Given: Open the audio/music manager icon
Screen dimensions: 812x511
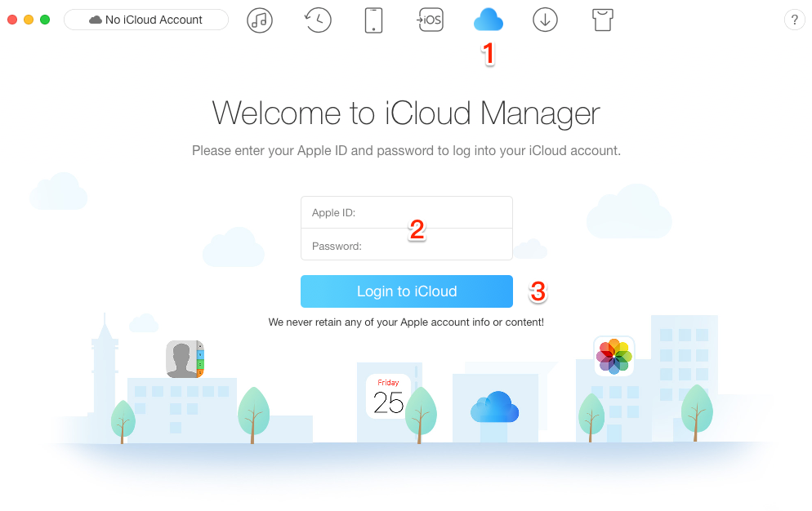Looking at the screenshot, I should pyautogui.click(x=260, y=20).
